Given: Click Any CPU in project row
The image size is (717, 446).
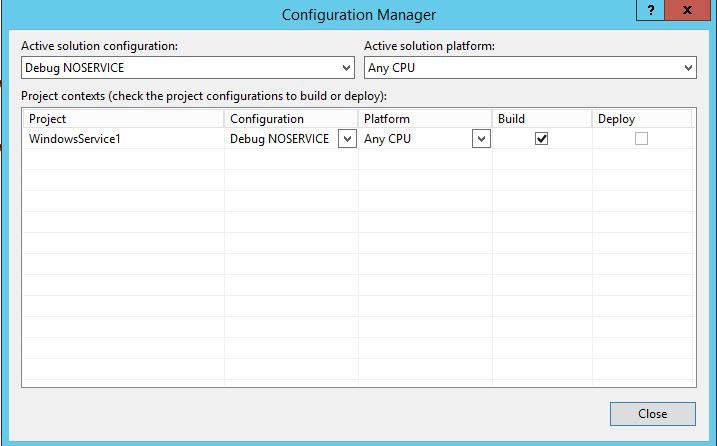Looking at the screenshot, I should click(x=387, y=139).
